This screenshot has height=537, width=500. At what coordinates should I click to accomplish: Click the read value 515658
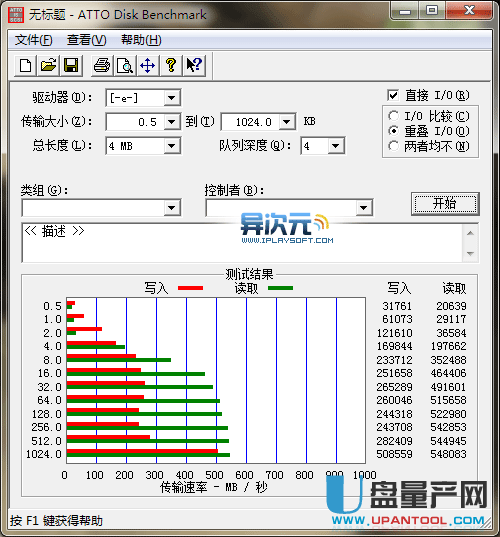click(448, 400)
